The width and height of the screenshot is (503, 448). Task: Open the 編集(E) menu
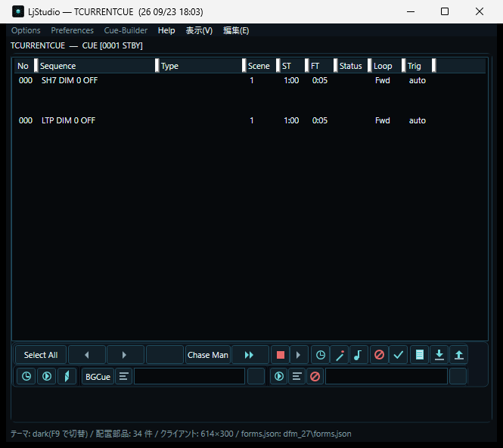pos(236,30)
